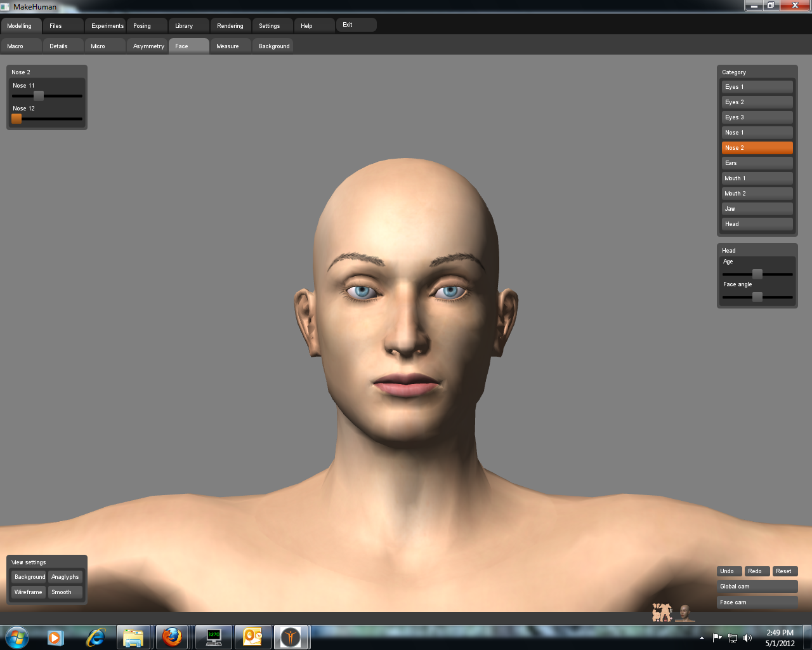Switch to Face cam view
This screenshot has width=812, height=650.
pyautogui.click(x=757, y=602)
